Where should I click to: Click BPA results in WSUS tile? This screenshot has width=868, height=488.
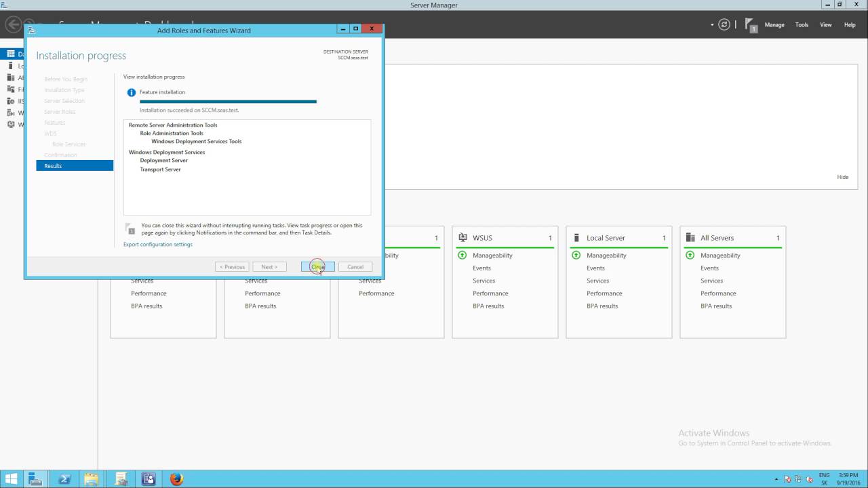click(x=488, y=306)
